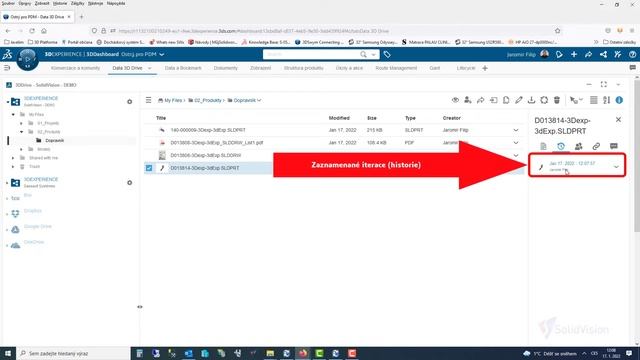Click the magnifier icon in the search box
Image resolution: width=640 pixels, height=360 pixels.
(363, 54)
